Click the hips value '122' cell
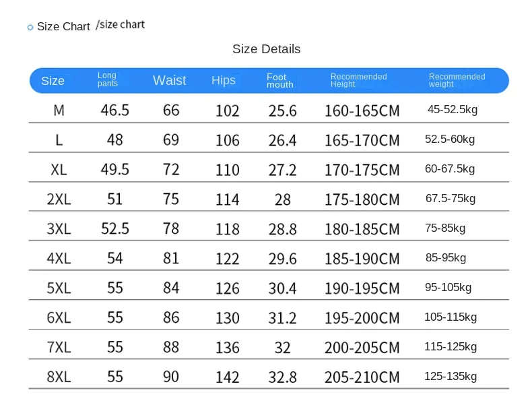Screen dimensions: 532x409 [x=227, y=259]
